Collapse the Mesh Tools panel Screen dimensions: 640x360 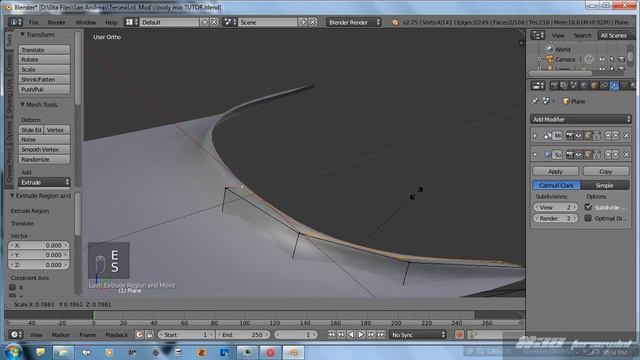pos(22,104)
